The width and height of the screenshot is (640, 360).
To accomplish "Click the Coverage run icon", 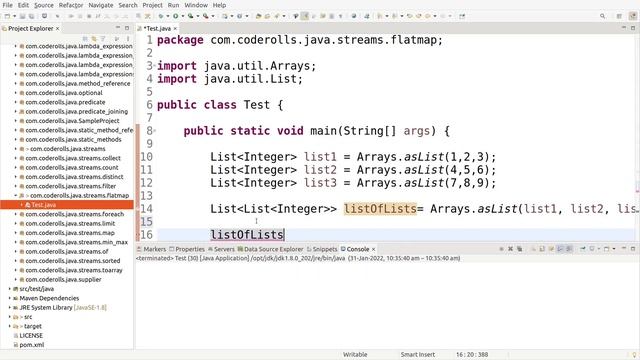I will pos(191,16).
